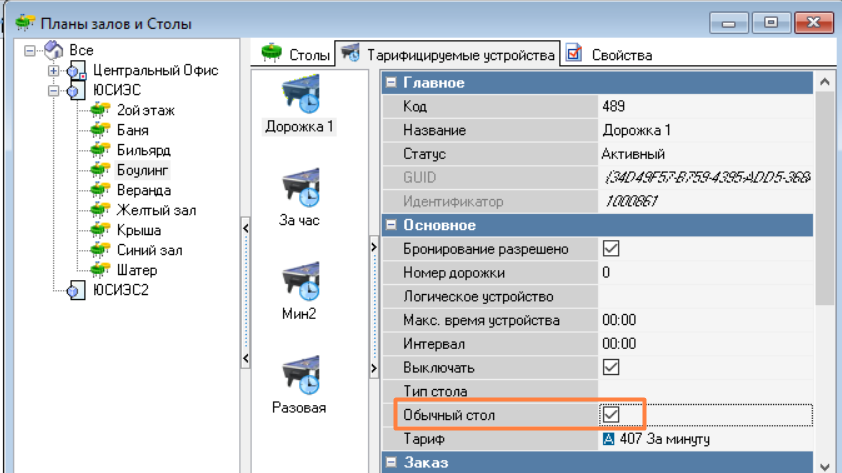Select Боулинг hall in the tree
The height and width of the screenshot is (473, 842).
[143, 170]
